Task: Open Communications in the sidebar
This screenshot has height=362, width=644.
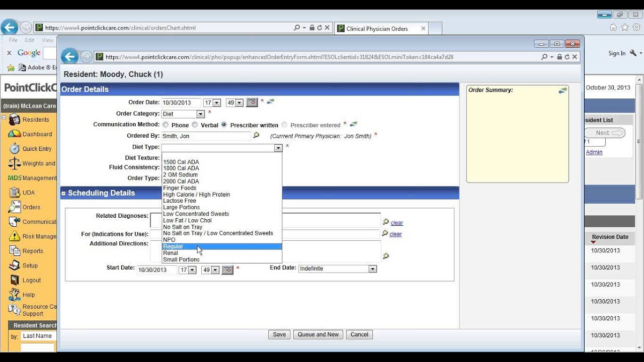Action: coord(39,222)
